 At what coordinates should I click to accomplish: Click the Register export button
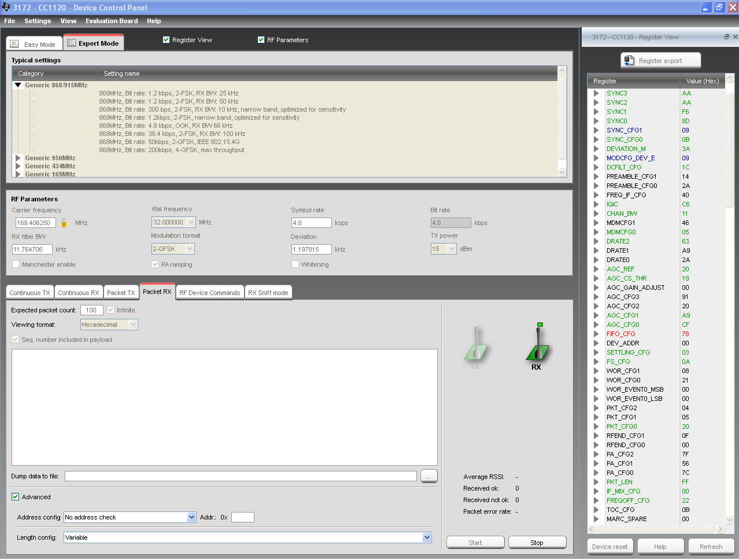tap(660, 61)
